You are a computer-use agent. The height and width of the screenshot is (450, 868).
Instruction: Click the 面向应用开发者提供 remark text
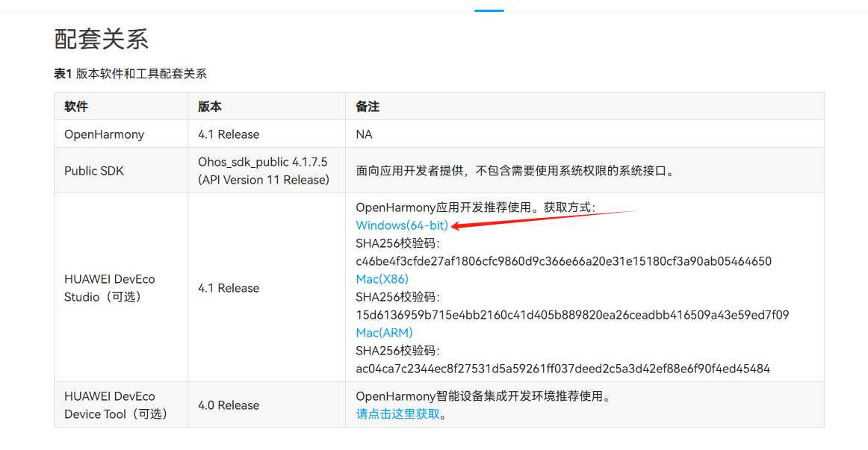pyautogui.click(x=516, y=171)
